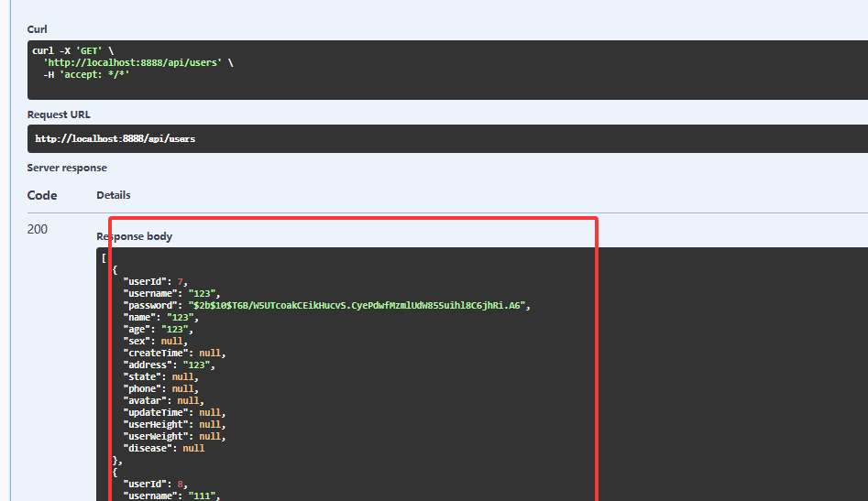Click the "Response body" label
The image size is (868, 501).
(135, 236)
